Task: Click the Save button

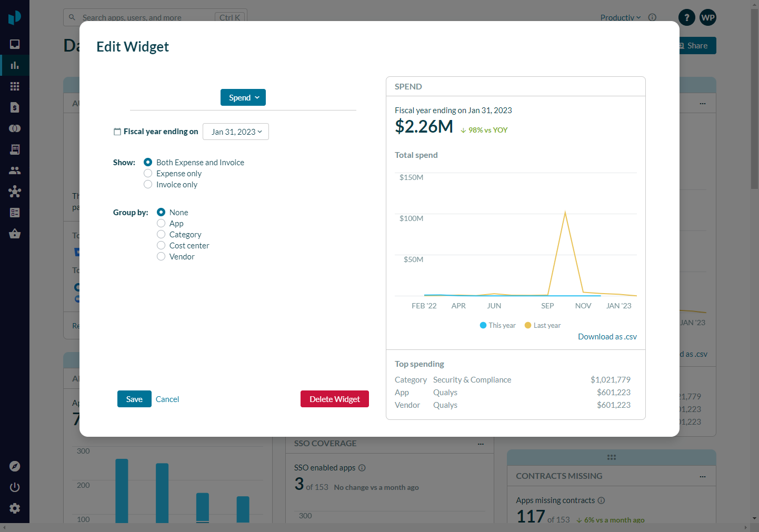Action: point(134,399)
